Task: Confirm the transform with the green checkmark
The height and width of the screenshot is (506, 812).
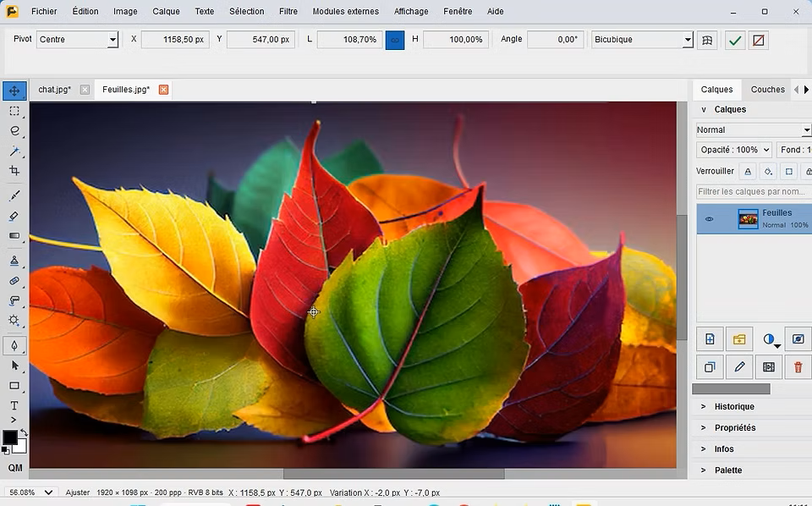Action: point(735,40)
